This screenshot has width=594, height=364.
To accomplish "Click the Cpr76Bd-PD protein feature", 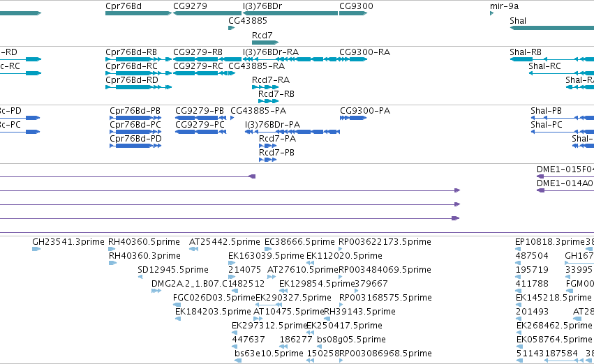I will 135,146.
